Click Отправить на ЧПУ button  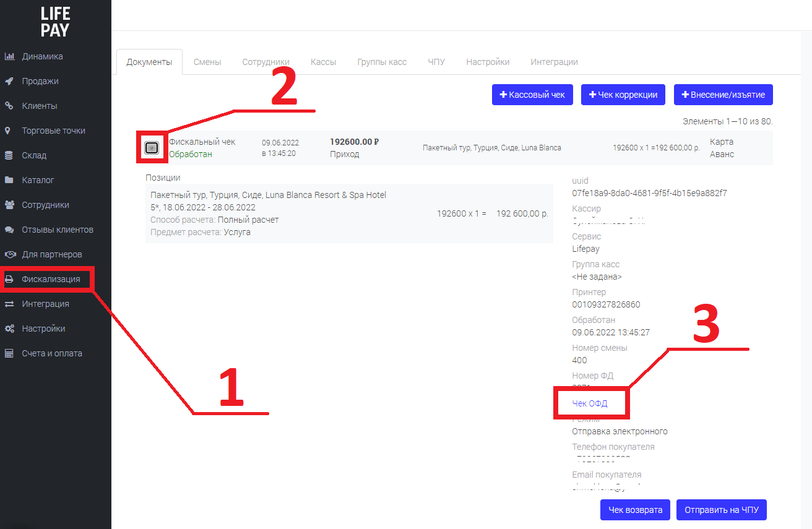click(x=722, y=510)
